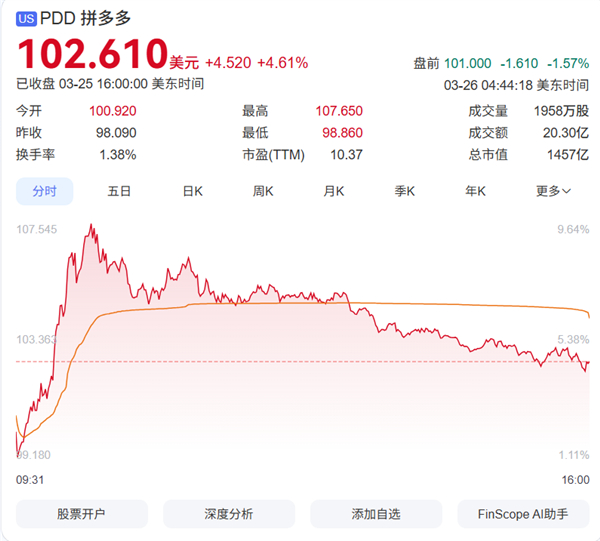Click the chart axis label 103.363
This screenshot has height=541, width=600.
[x=36, y=339]
